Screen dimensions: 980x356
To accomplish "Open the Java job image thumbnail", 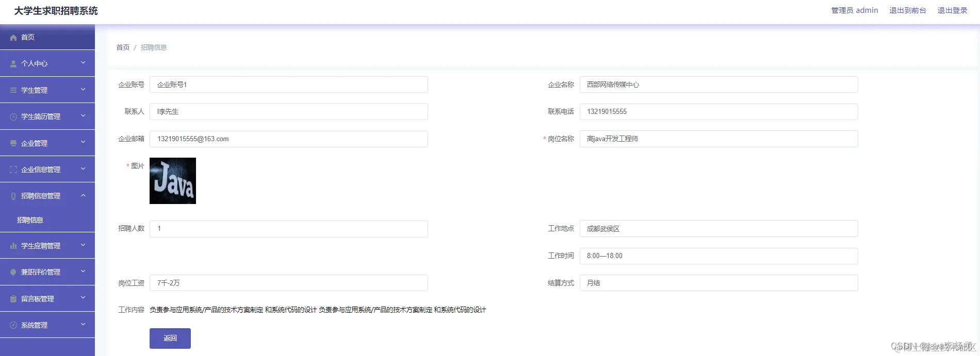I will 173,181.
